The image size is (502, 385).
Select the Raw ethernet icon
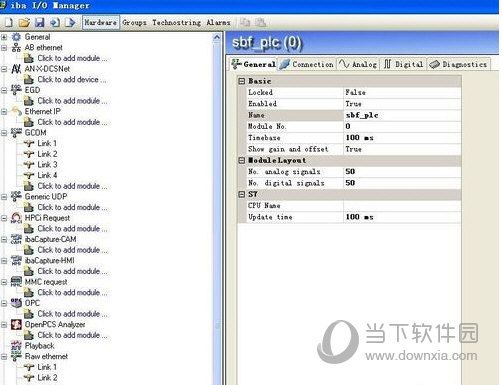click(16, 356)
